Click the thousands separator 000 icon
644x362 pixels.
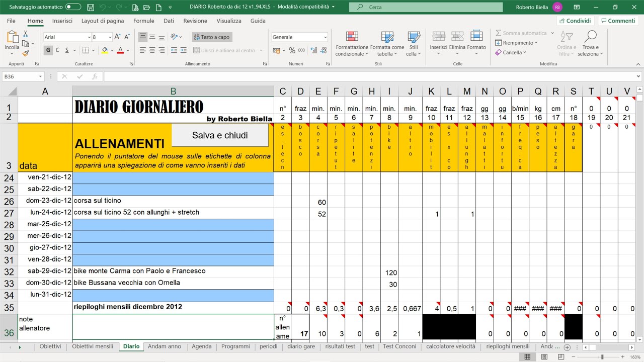coord(301,50)
